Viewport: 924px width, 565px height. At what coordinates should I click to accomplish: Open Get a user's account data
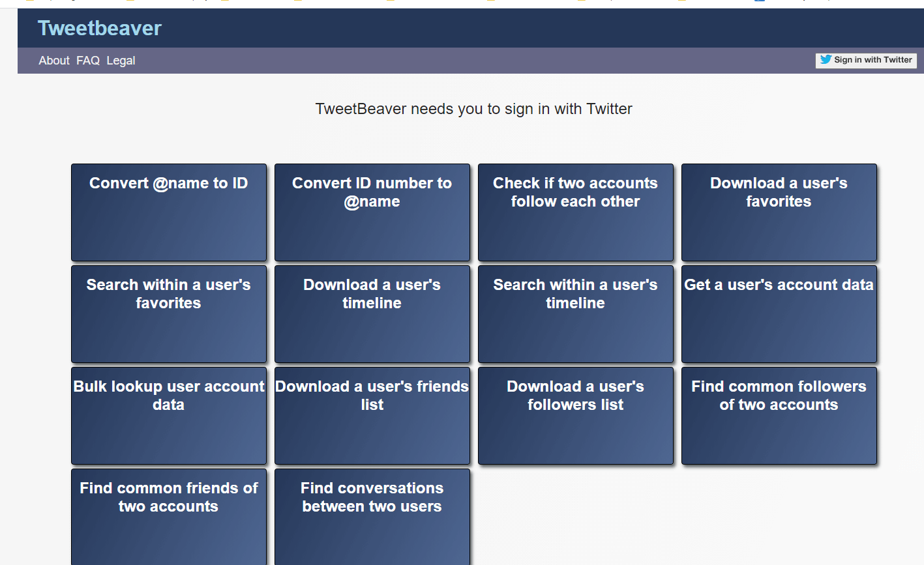[x=779, y=314]
